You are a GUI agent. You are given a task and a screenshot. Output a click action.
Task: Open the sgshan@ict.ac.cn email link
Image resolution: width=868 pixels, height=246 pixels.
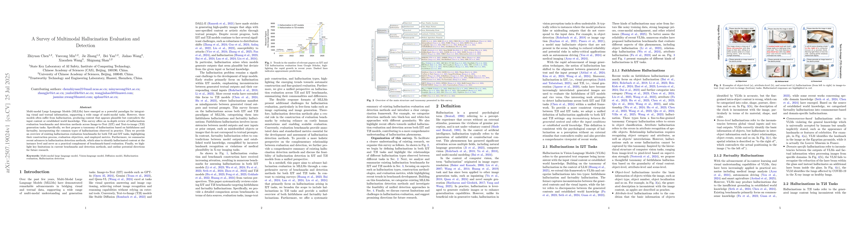click(106, 97)
